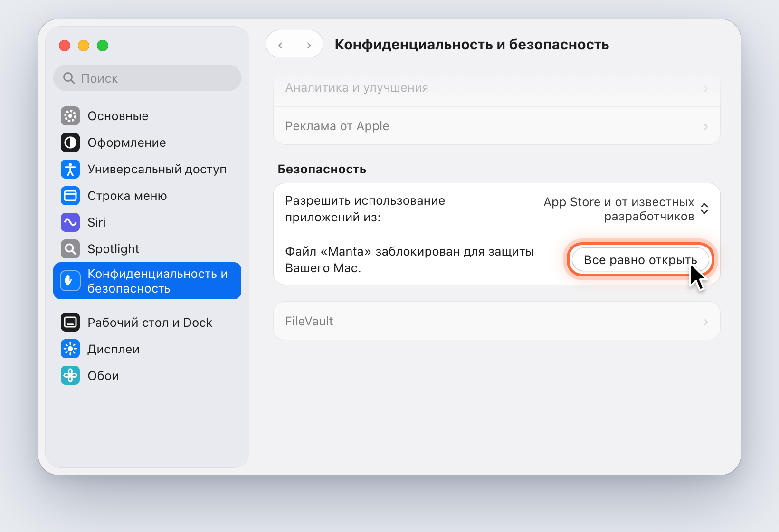Image resolution: width=779 pixels, height=532 pixels.
Task: Click the hand icon of Конфиденциальность и безопасность
Action: click(x=70, y=281)
